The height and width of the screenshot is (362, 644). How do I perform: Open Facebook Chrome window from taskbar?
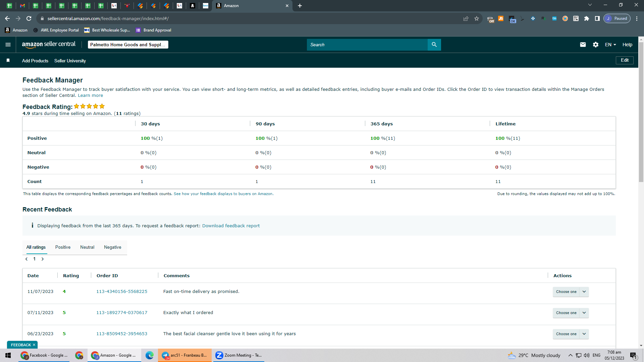[x=44, y=355]
